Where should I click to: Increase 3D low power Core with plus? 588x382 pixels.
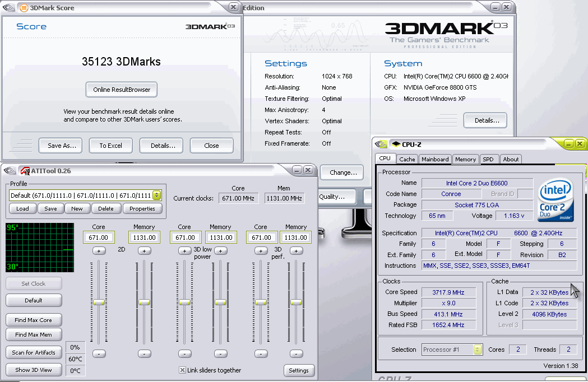pos(184,251)
